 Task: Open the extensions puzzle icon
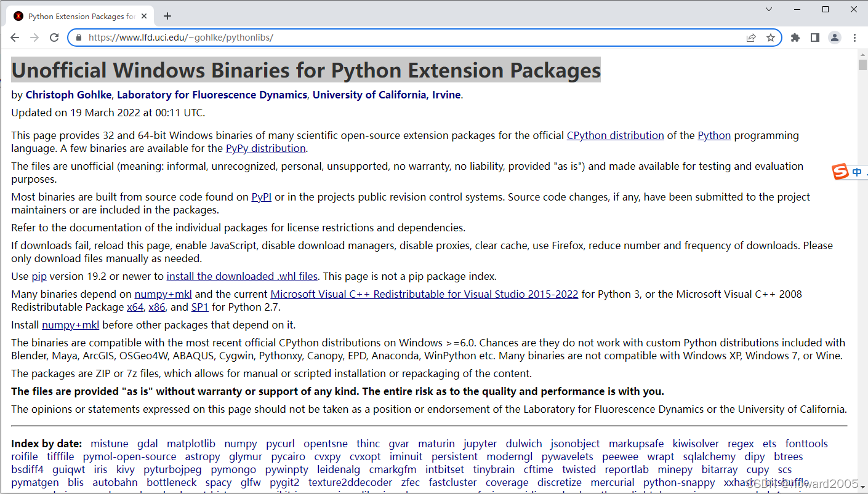pos(795,38)
